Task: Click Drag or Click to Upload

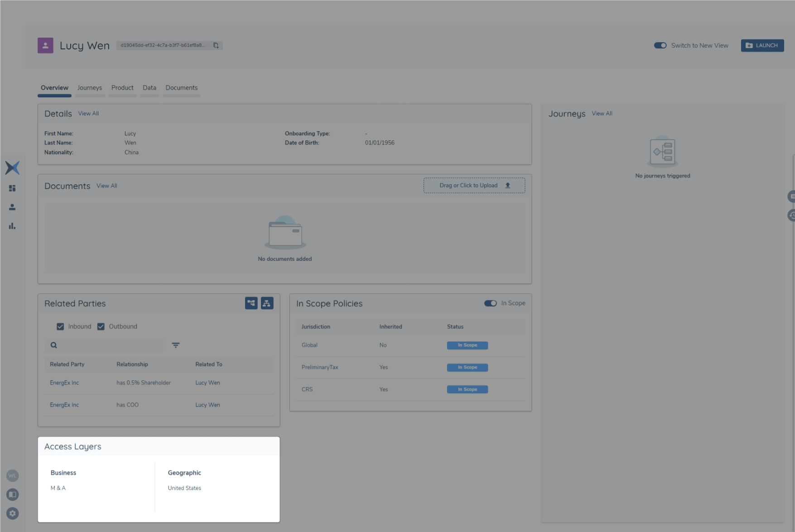Action: point(474,186)
